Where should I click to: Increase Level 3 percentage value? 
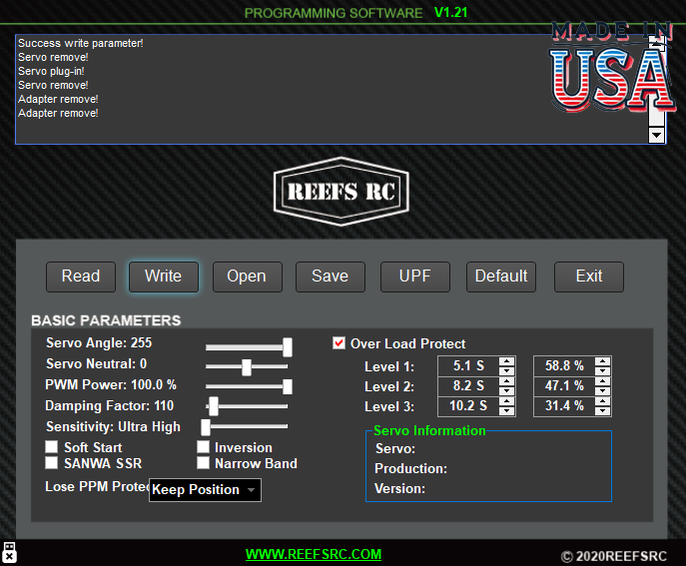[x=602, y=401]
